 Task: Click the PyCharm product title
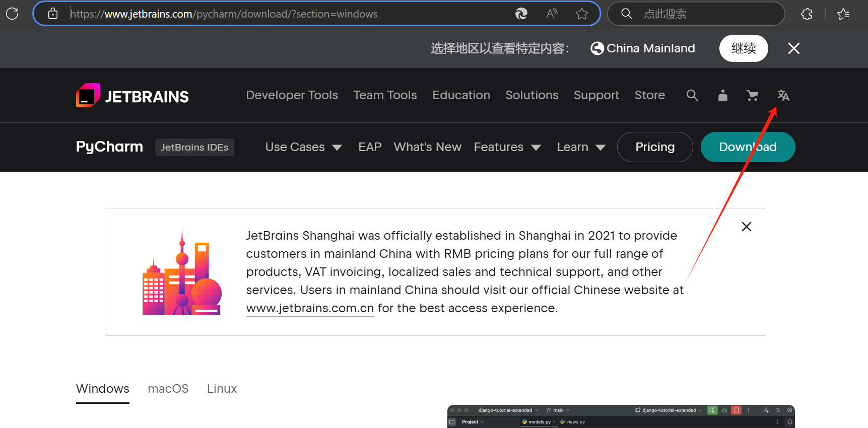coord(109,147)
